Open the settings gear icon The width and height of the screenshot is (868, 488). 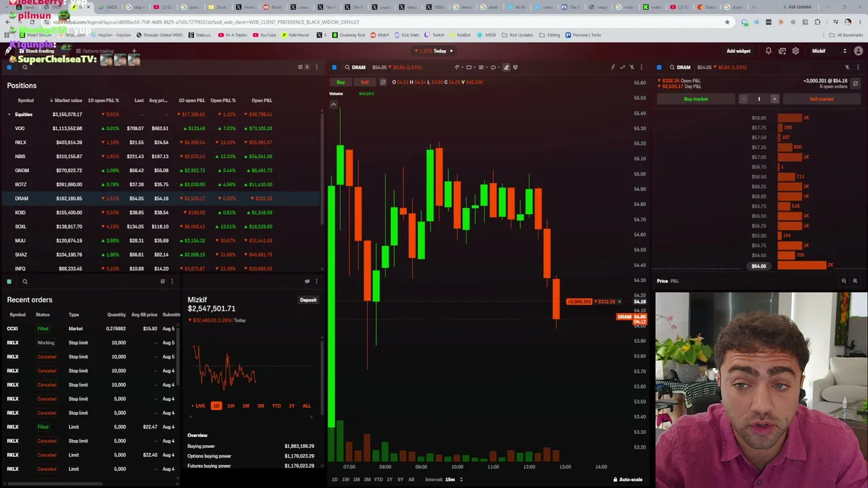click(795, 51)
